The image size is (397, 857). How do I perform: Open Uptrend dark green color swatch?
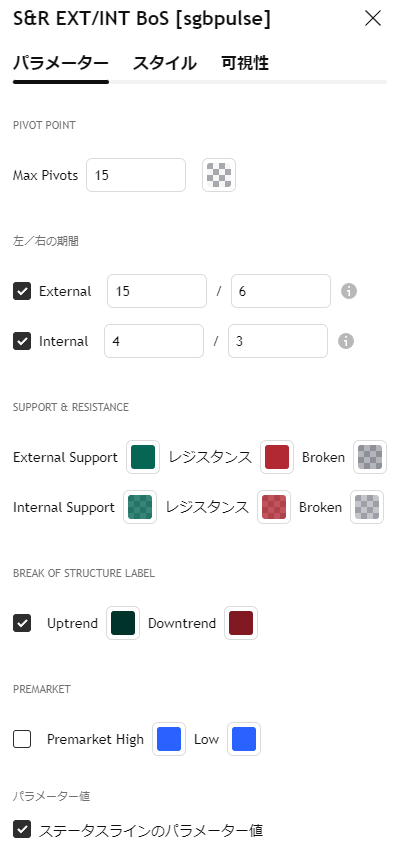pos(123,623)
